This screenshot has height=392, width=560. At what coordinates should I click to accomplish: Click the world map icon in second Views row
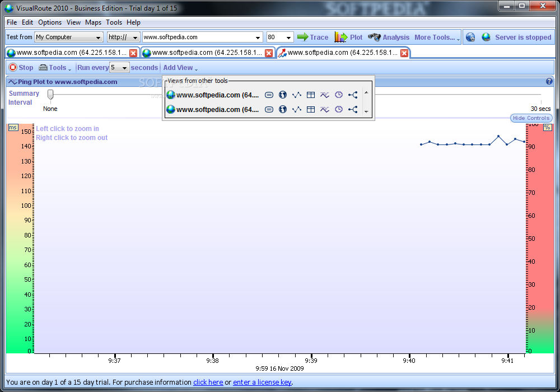point(283,110)
